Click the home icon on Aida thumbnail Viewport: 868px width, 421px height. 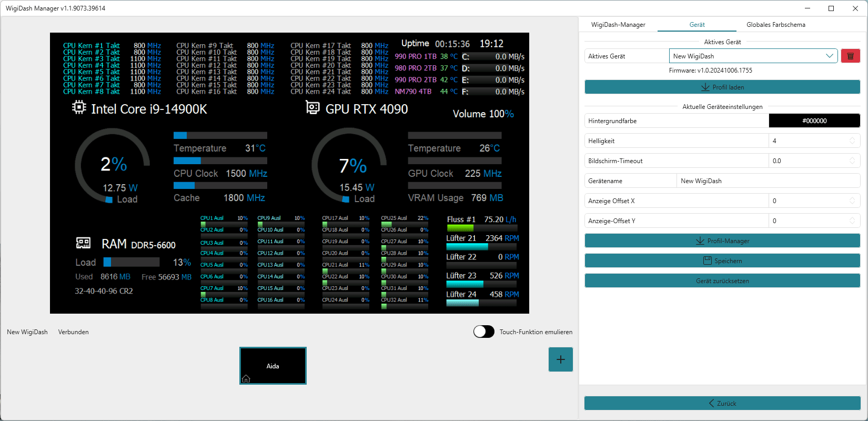tap(246, 379)
